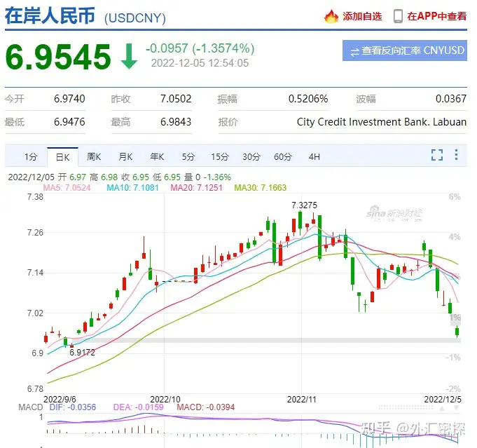Click the 7.38 price axis label
477x448 pixels.
click(x=35, y=197)
